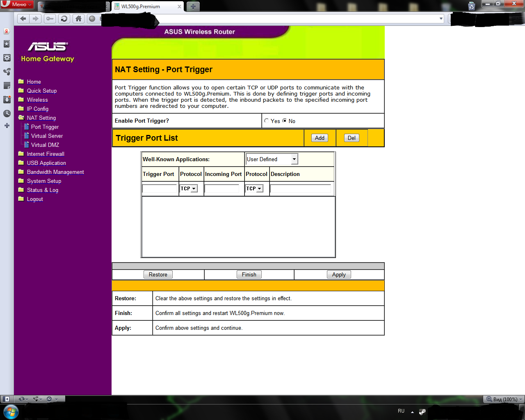Viewport: 525px width, 420px height.
Task: Open the trigger port Protocol TCP dropdown
Action: pos(189,189)
